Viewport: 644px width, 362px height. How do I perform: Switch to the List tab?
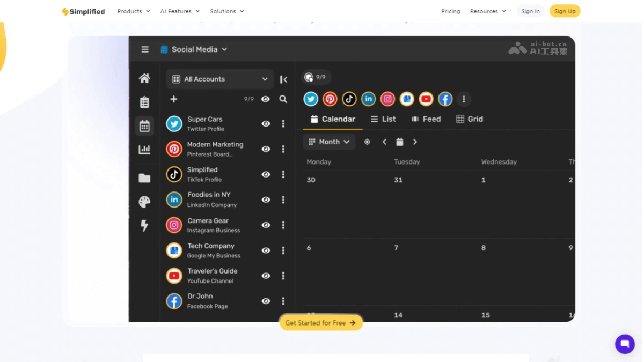tap(383, 119)
